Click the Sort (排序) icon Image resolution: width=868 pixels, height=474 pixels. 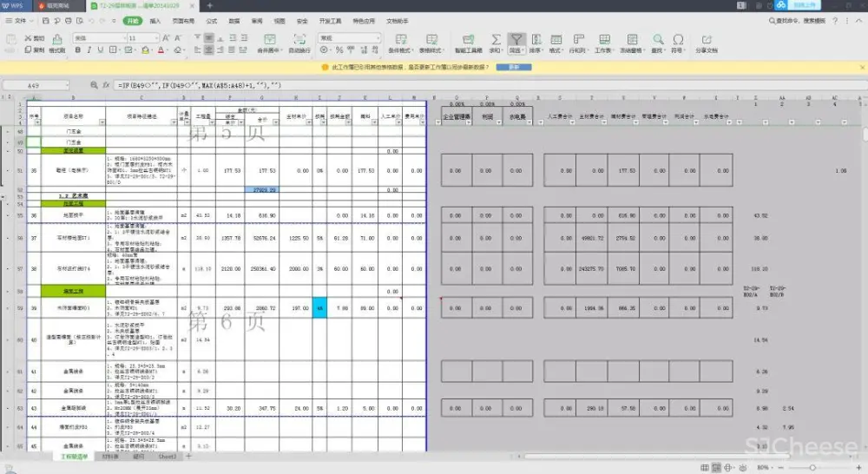536,40
